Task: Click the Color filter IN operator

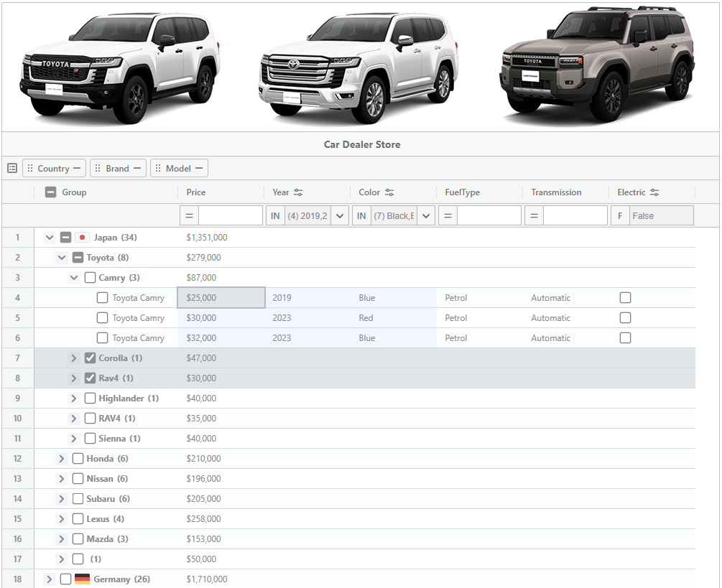Action: 361,216
